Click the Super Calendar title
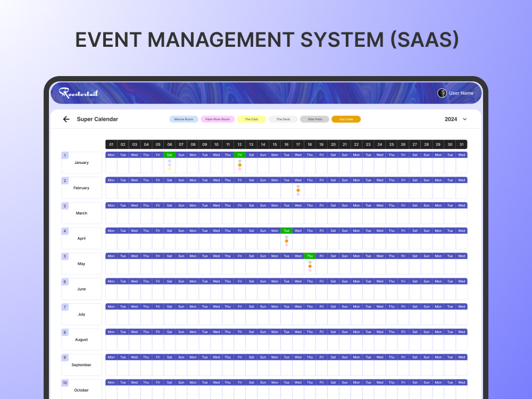 point(97,119)
